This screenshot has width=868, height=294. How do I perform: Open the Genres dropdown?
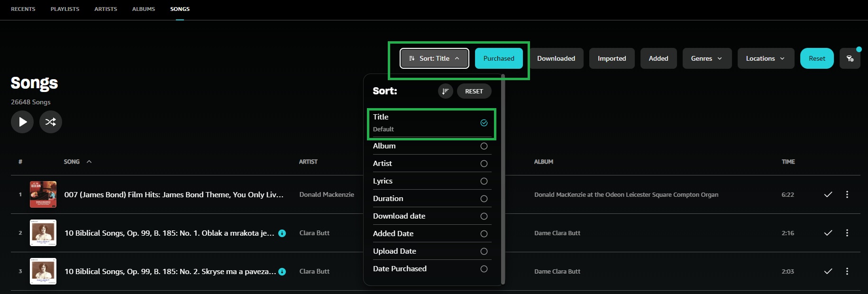[707, 58]
